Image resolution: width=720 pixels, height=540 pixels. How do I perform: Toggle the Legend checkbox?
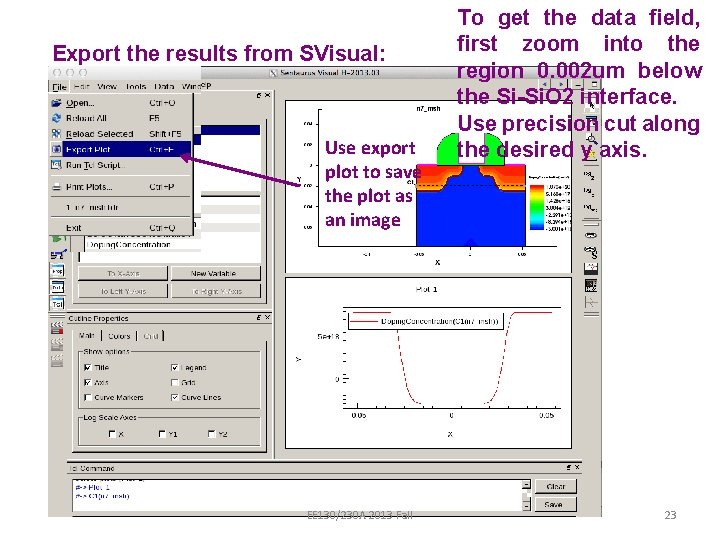click(174, 367)
